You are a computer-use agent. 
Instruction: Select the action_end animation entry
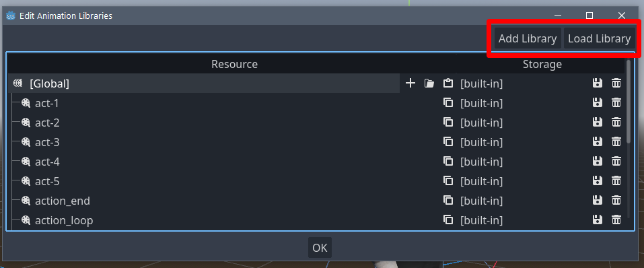[63, 201]
